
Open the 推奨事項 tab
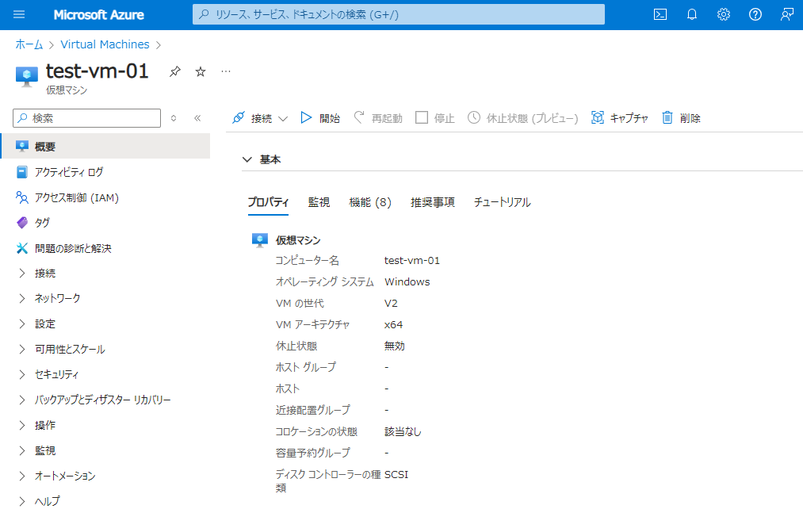[x=433, y=202]
